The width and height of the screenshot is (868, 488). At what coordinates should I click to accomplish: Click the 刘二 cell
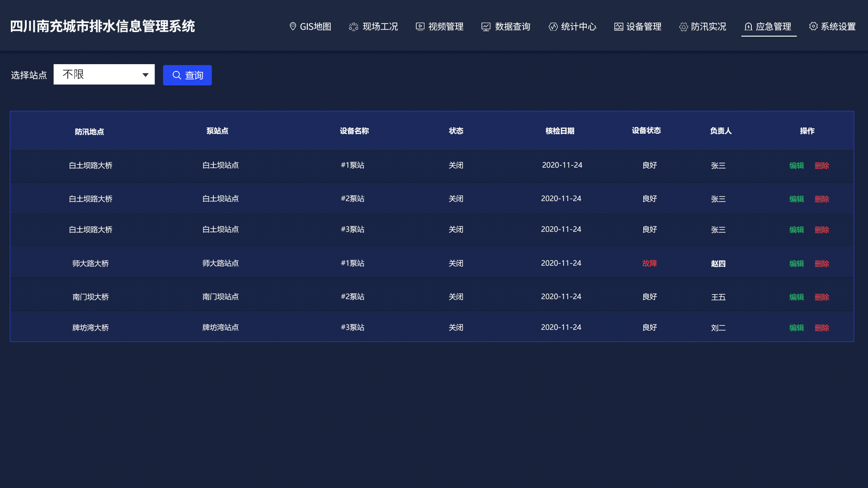click(718, 328)
